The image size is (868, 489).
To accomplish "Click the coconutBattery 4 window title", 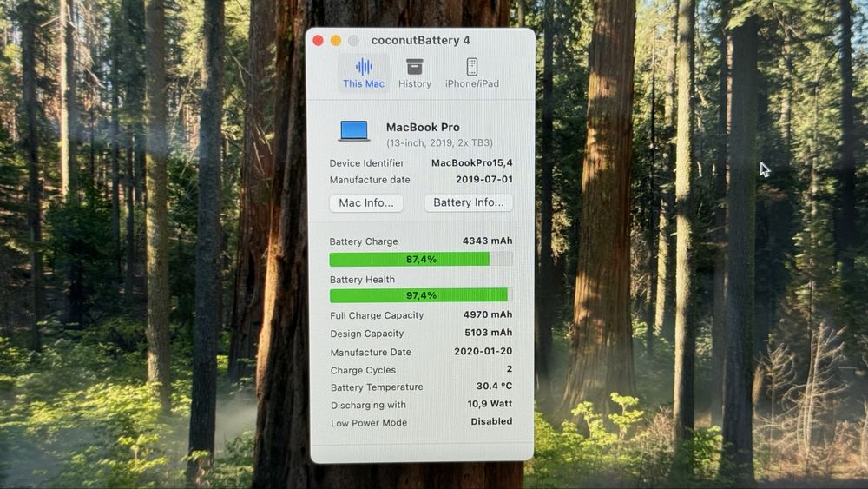I will [x=421, y=41].
